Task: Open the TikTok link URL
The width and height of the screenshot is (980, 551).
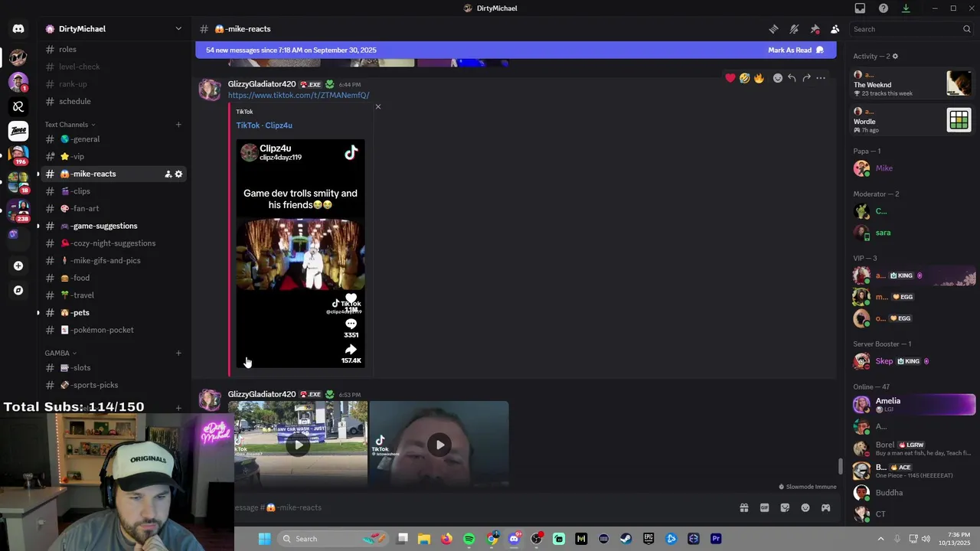Action: [x=299, y=96]
